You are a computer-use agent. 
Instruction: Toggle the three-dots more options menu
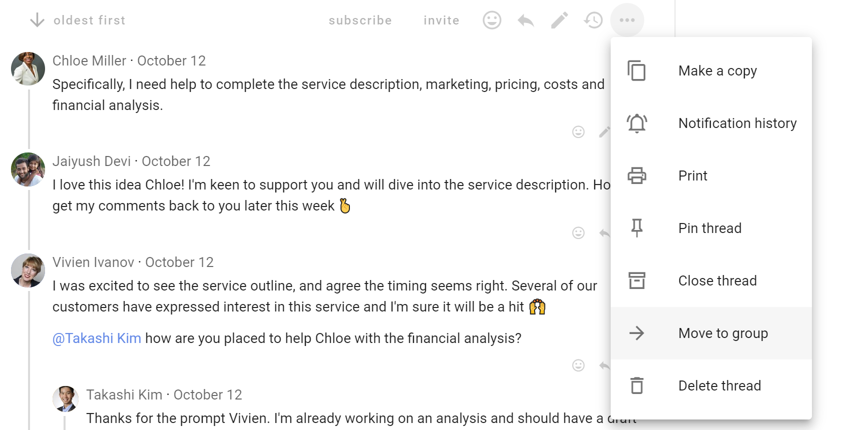pyautogui.click(x=627, y=20)
